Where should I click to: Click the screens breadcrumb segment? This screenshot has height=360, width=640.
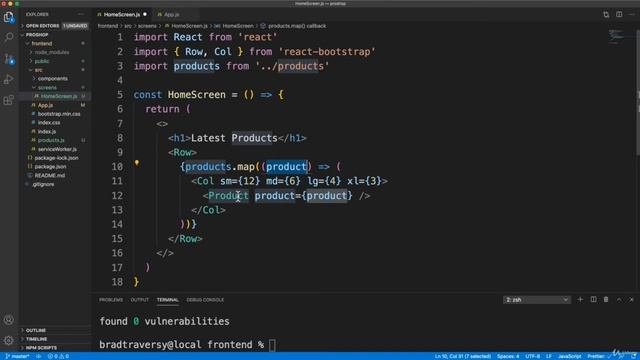coord(147,26)
